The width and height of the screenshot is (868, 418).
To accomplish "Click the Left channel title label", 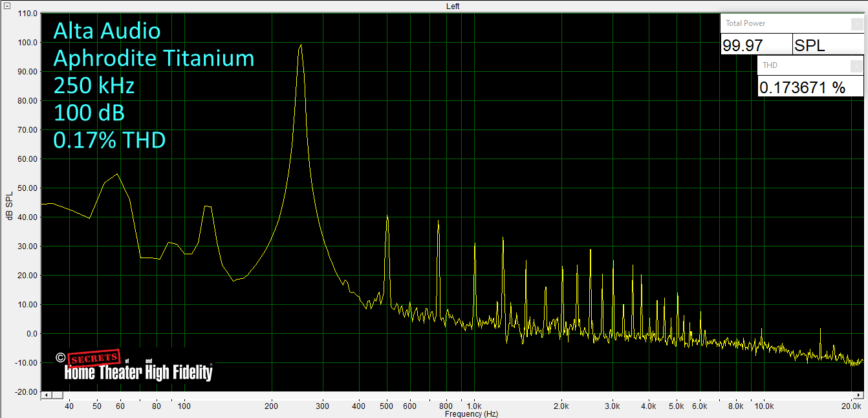I will click(453, 6).
